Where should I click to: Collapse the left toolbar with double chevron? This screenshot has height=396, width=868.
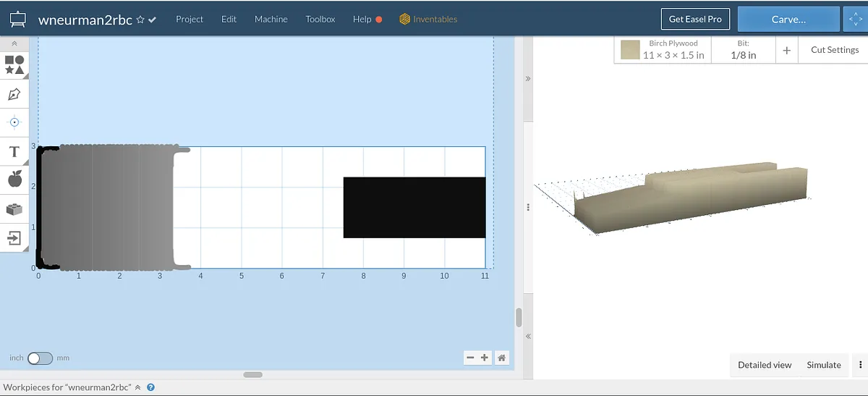[14, 44]
